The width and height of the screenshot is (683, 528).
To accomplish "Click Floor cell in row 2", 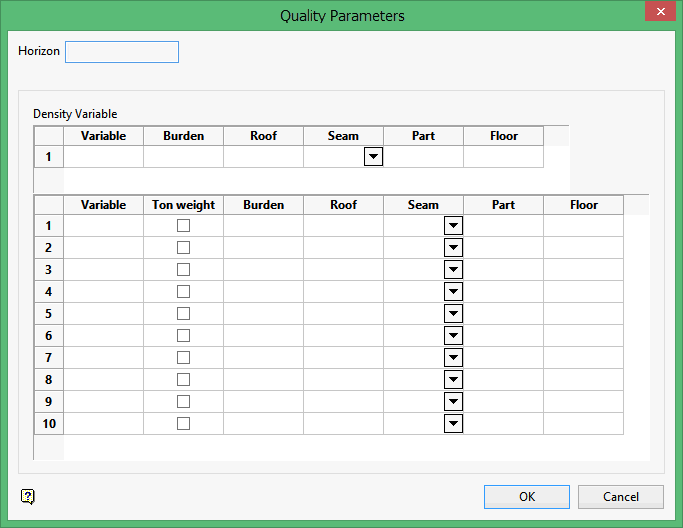I will pyautogui.click(x=583, y=248).
